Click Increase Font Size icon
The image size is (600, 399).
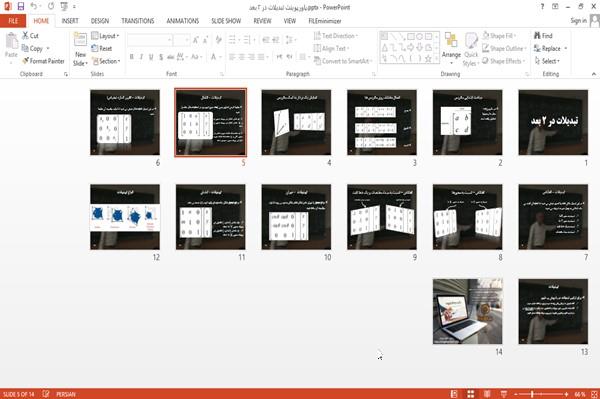(196, 40)
